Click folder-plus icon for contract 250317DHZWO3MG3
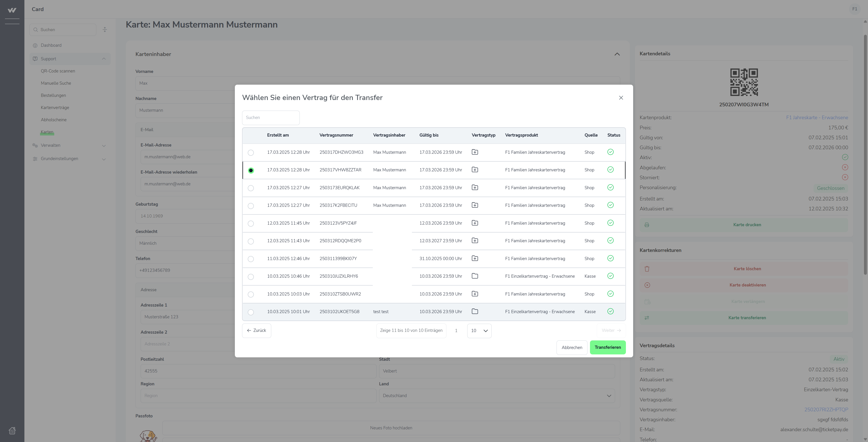The image size is (868, 442). 475,152
